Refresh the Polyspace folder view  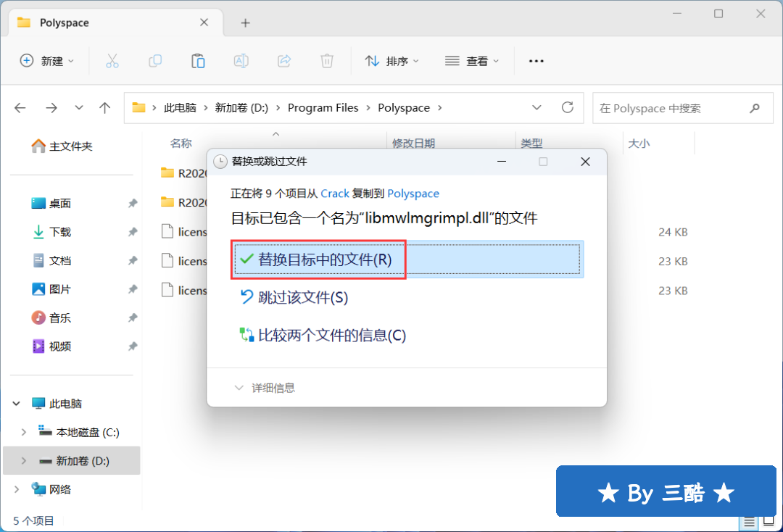coord(567,107)
